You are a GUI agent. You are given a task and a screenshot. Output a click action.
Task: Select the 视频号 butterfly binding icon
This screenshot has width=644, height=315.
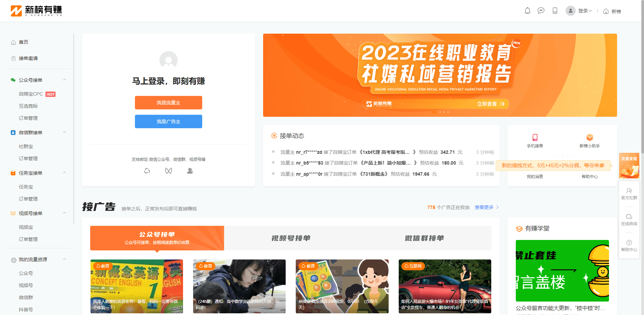(x=169, y=171)
